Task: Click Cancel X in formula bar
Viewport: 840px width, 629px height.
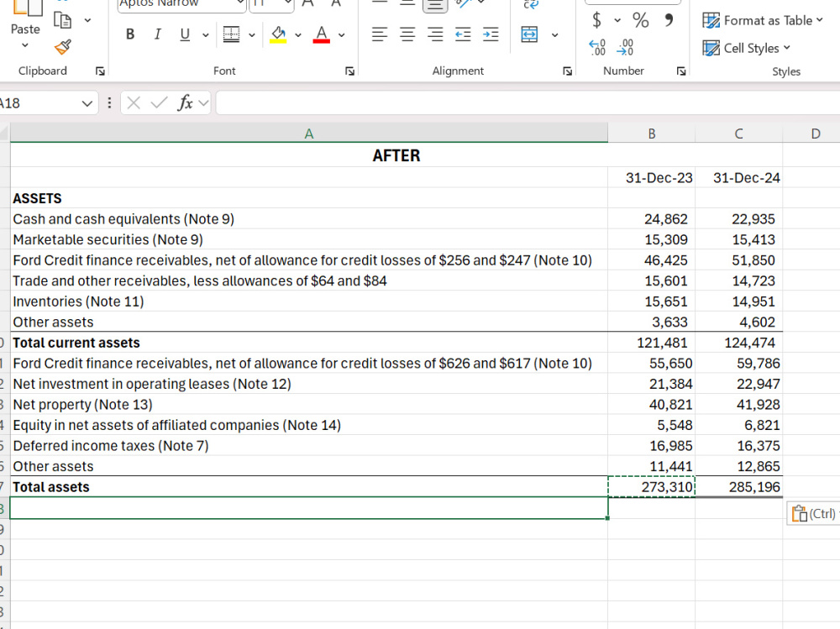Action: [134, 102]
